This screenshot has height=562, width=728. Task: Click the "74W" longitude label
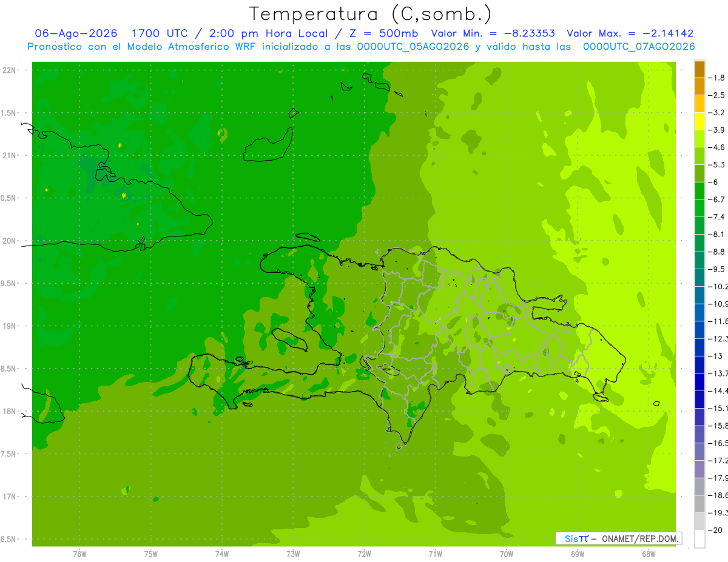click(x=222, y=554)
